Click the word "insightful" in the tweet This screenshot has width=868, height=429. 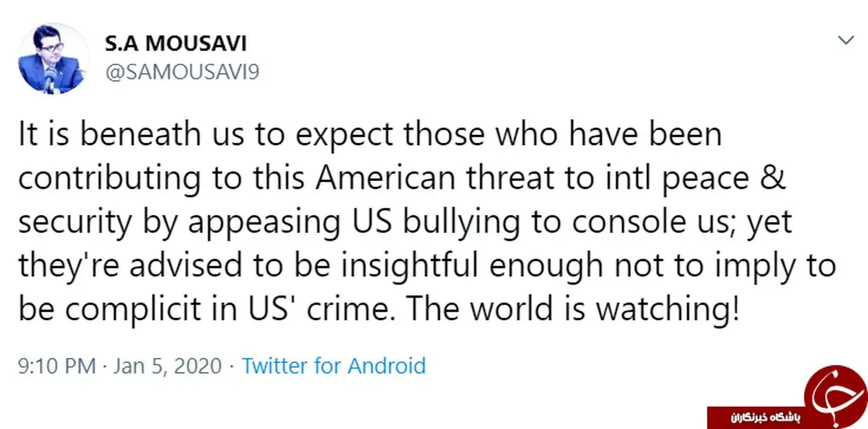(385, 268)
